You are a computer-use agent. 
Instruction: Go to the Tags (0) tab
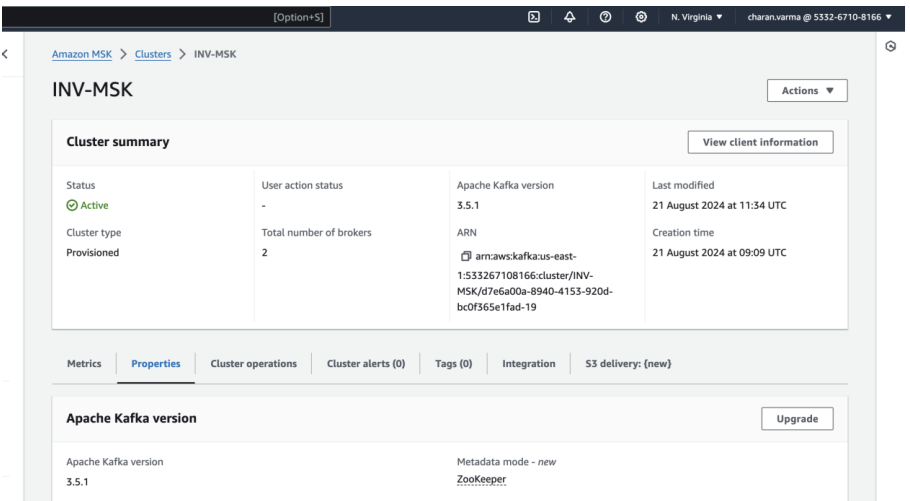[453, 363]
